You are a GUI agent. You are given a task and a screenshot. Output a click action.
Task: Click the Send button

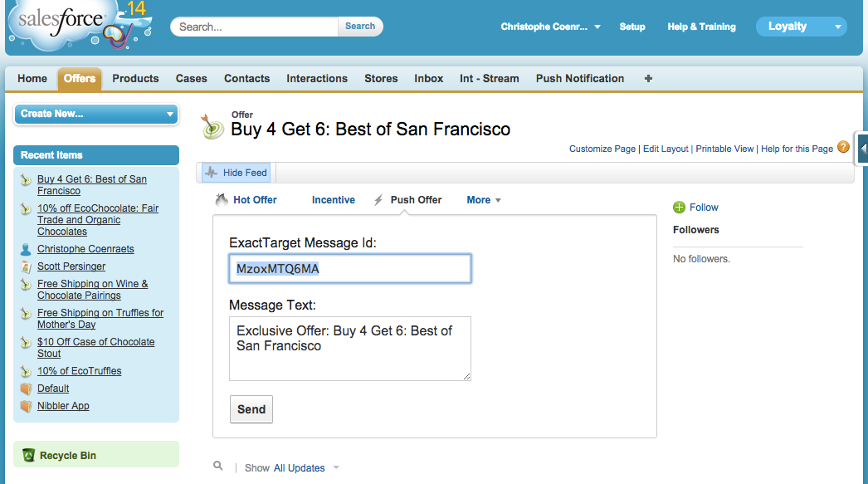click(x=251, y=409)
